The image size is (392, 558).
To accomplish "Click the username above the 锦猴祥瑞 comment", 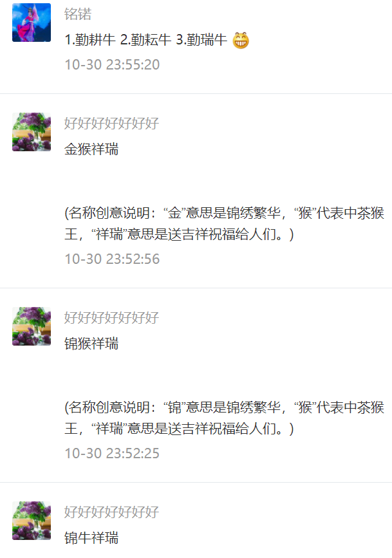I will [111, 318].
